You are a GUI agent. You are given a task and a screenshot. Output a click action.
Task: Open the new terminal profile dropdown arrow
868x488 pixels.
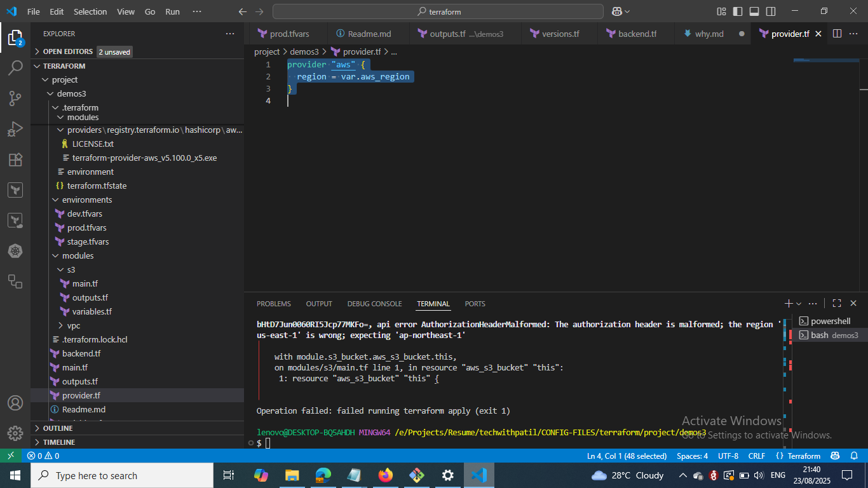[799, 304]
